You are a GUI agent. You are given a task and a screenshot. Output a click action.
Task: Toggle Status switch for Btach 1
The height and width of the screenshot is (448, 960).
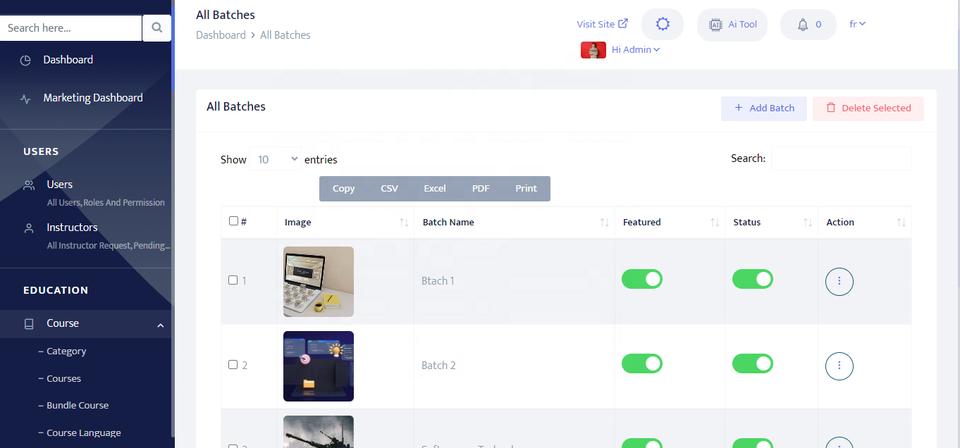pyautogui.click(x=752, y=279)
